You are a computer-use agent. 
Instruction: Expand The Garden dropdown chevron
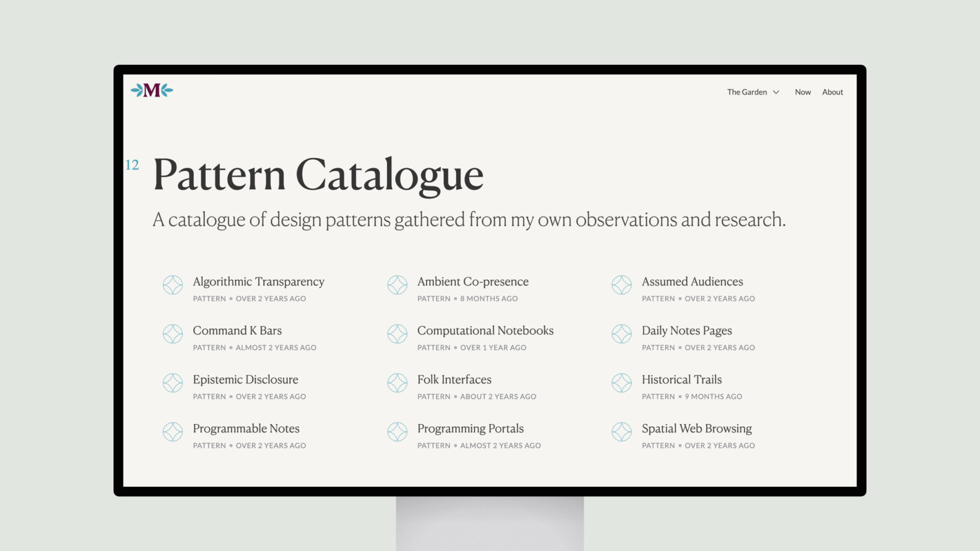[776, 92]
